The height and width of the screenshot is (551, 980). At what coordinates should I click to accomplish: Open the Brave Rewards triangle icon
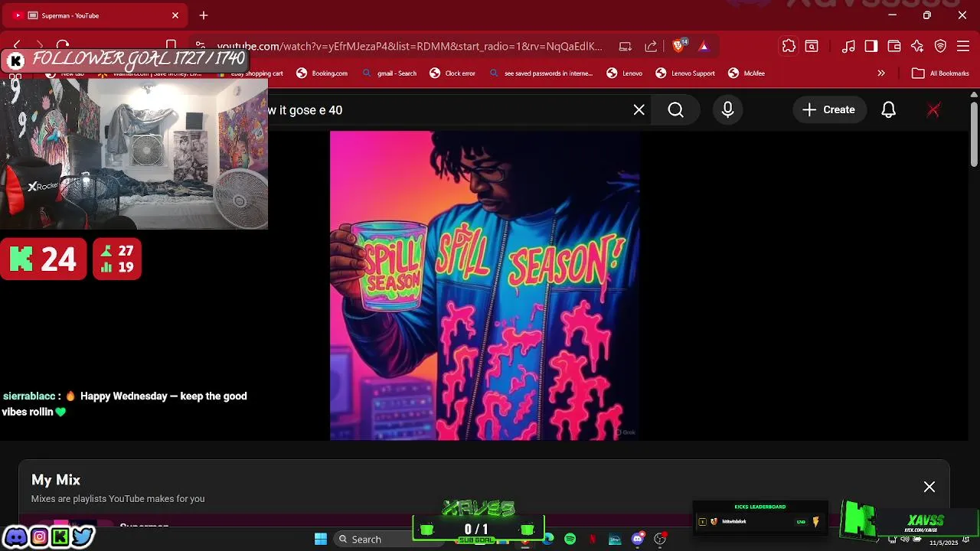(x=704, y=47)
